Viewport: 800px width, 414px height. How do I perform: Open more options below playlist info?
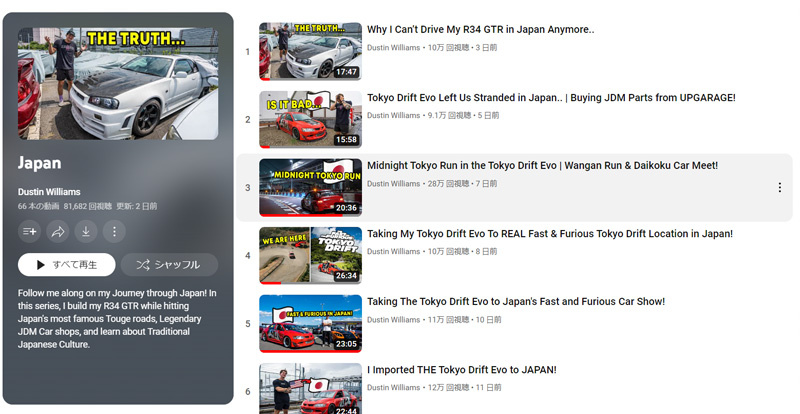pyautogui.click(x=114, y=232)
